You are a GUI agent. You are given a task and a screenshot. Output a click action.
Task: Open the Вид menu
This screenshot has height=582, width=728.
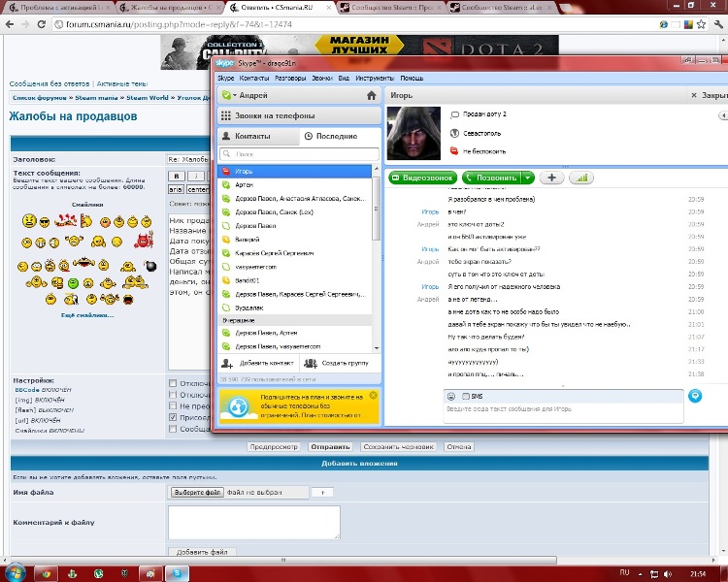pyautogui.click(x=344, y=78)
